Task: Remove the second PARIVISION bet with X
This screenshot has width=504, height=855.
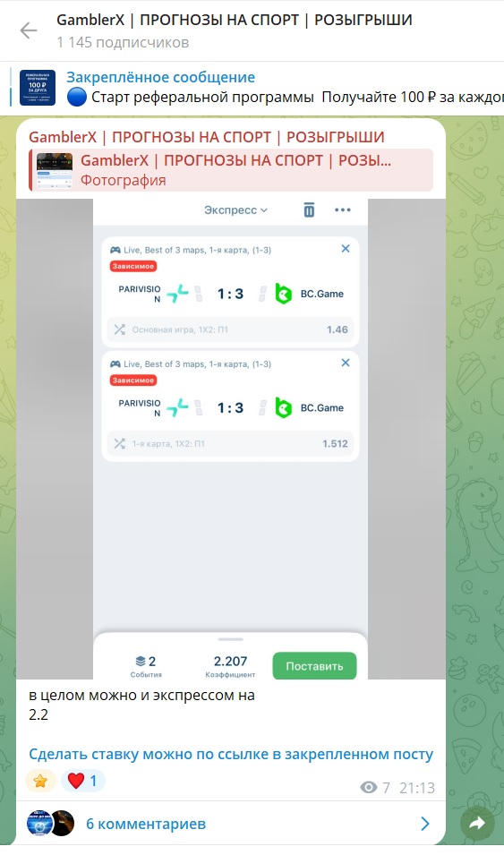Action: click(x=346, y=363)
